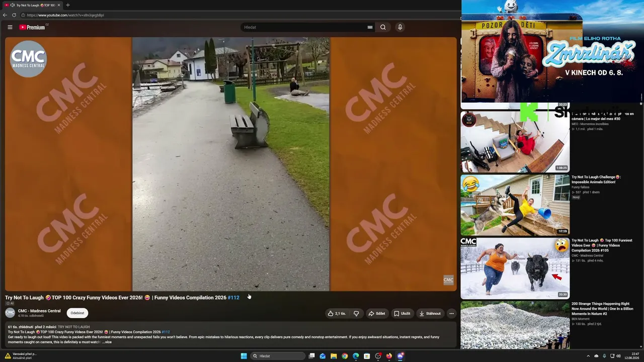Screen dimensions: 644x362
Task: Open the Discord icon on the taskbar
Action: click(400, 356)
